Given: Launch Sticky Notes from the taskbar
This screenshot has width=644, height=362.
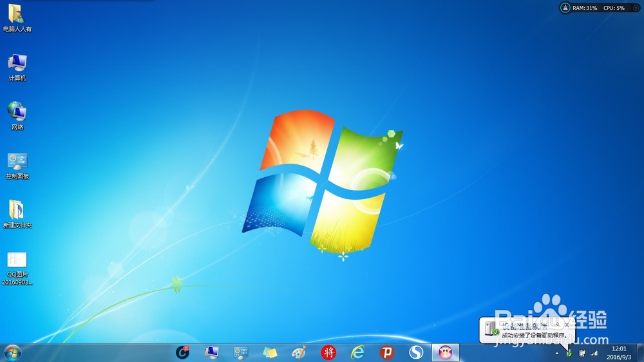Looking at the screenshot, I should tap(270, 352).
